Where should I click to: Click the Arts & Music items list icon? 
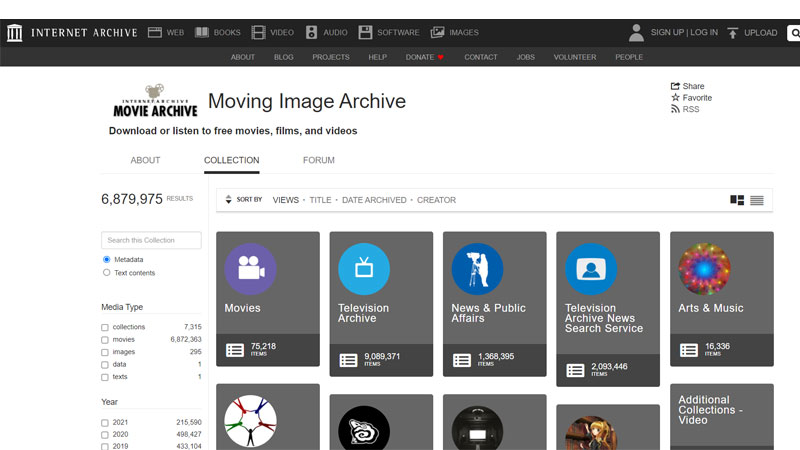pyautogui.click(x=689, y=350)
